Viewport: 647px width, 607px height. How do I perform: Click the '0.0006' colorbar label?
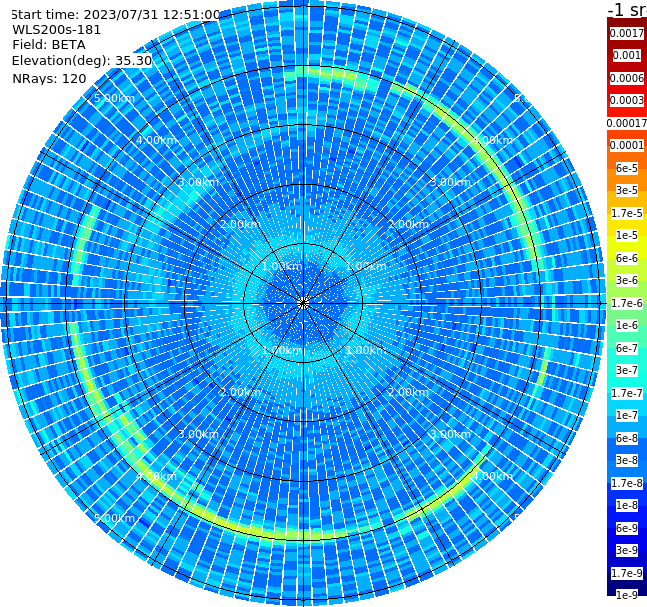[627, 78]
